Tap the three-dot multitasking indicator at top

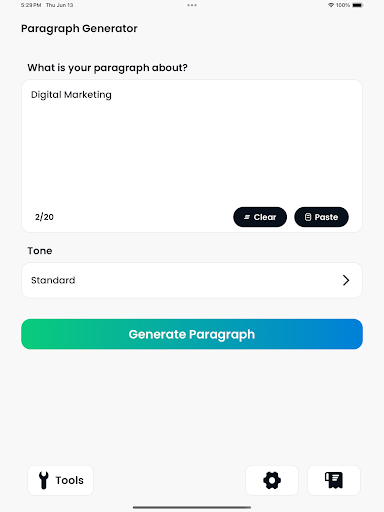(192, 5)
